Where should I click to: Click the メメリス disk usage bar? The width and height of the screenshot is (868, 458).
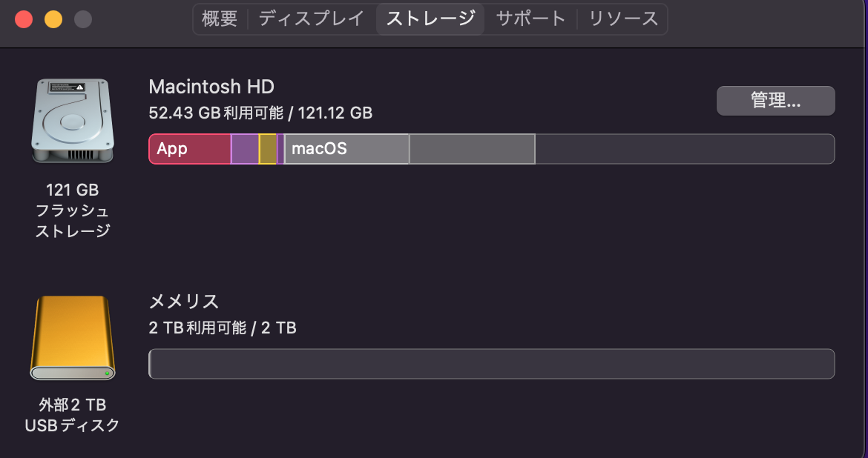[x=491, y=364]
